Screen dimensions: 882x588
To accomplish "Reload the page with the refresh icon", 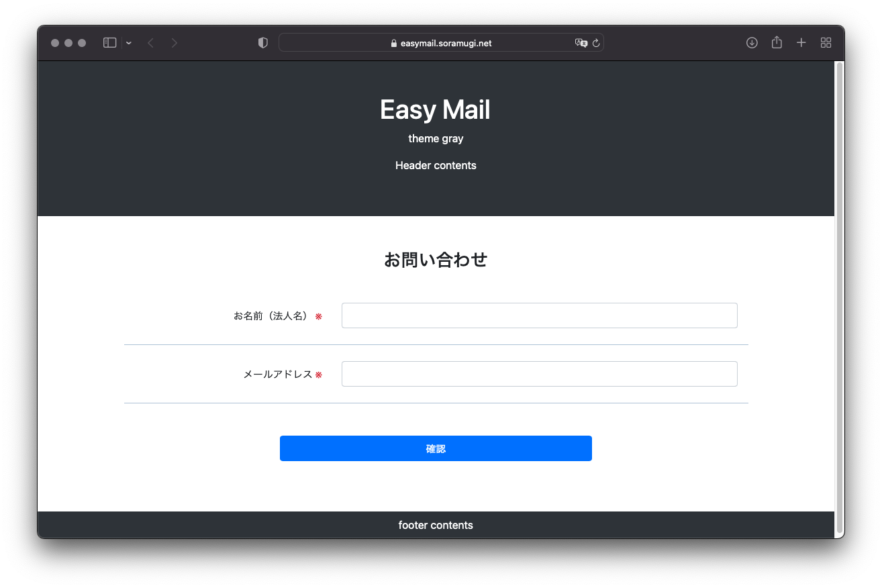I will 596,43.
